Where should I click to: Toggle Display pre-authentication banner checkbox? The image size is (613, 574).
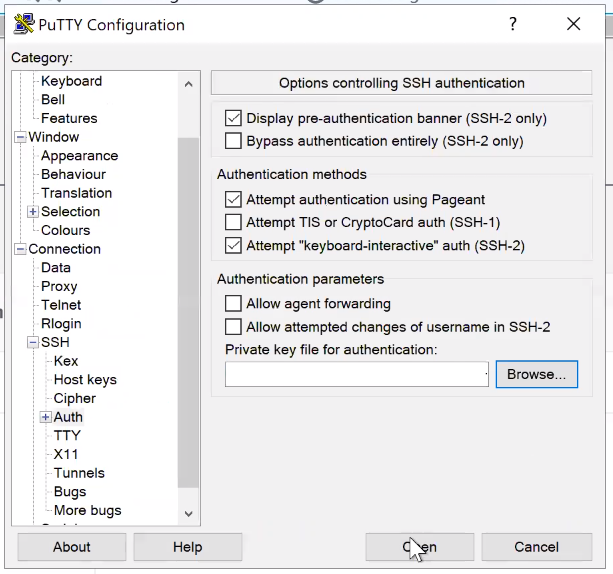click(234, 118)
